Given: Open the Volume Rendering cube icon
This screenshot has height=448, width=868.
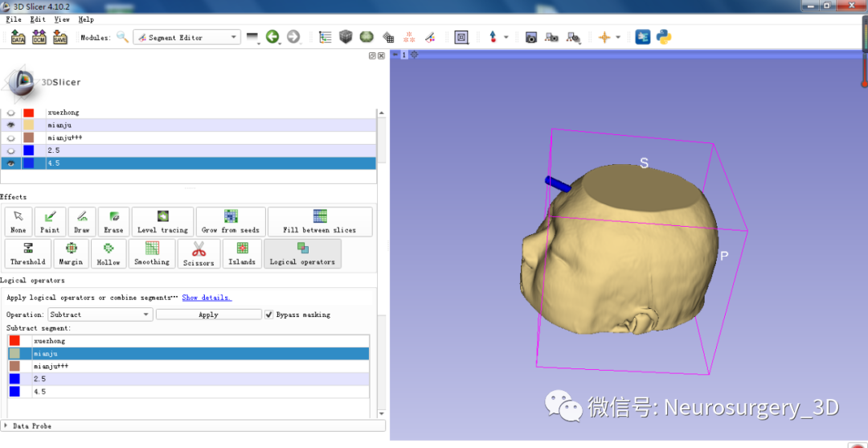Looking at the screenshot, I should click(x=346, y=37).
